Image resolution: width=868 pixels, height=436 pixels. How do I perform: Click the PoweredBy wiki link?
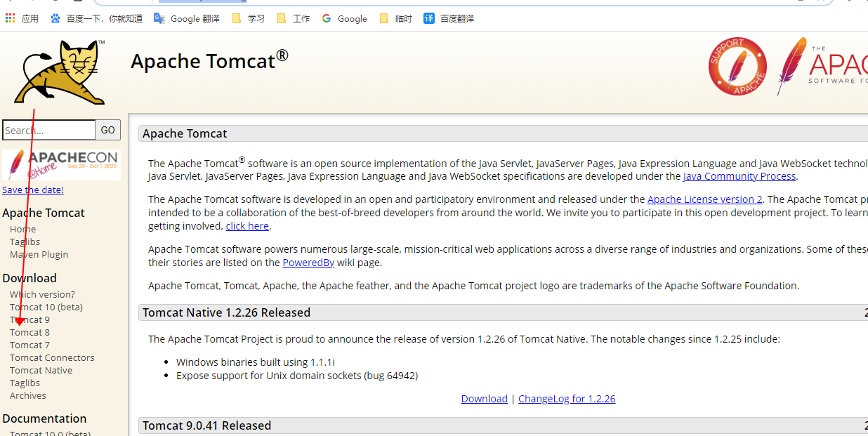(308, 262)
